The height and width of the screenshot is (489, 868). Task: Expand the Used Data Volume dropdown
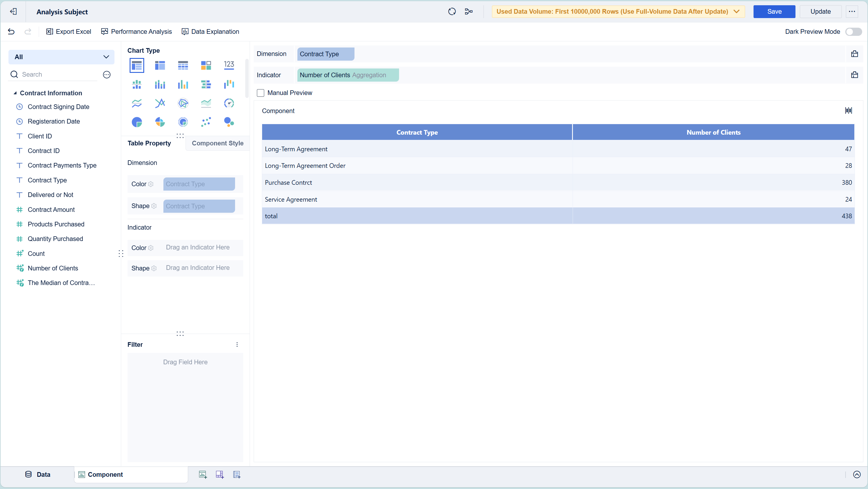click(737, 11)
